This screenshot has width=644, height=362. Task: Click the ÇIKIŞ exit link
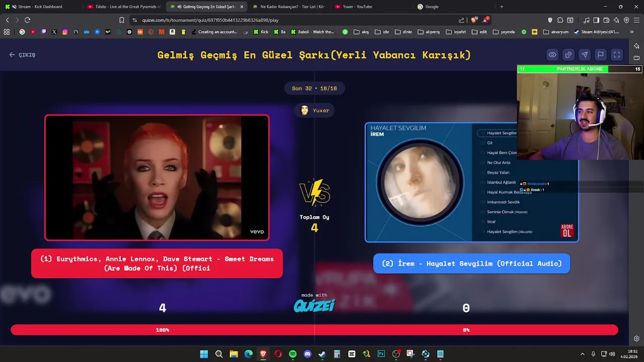pyautogui.click(x=22, y=55)
